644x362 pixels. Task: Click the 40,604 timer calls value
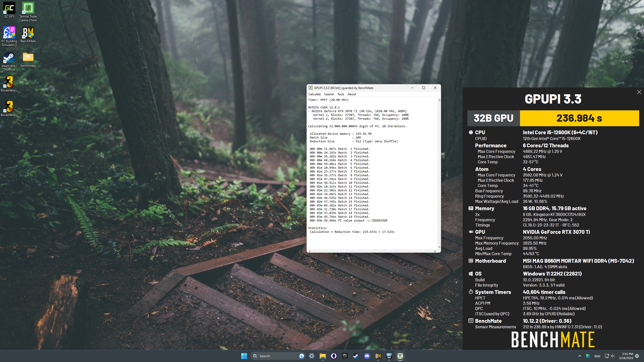[x=544, y=292]
